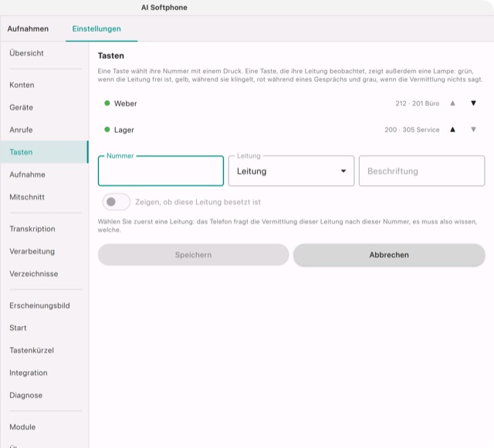Open Anrufe settings

click(45, 130)
